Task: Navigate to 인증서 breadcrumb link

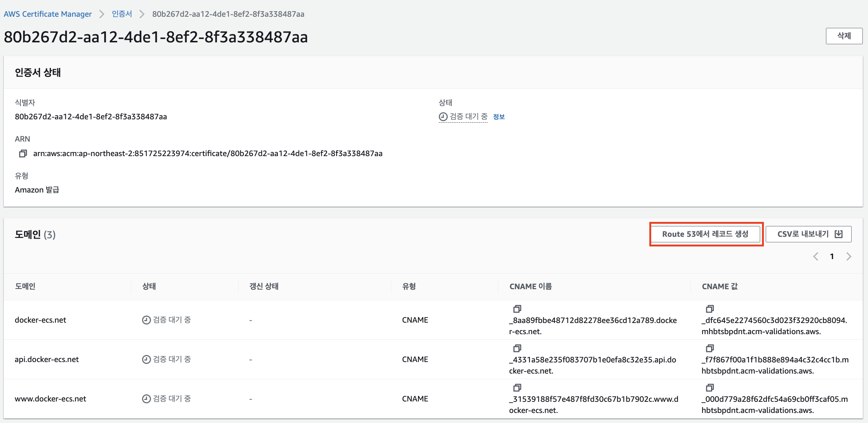Action: [122, 14]
